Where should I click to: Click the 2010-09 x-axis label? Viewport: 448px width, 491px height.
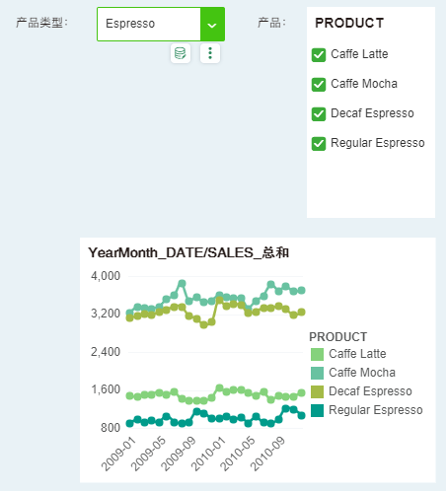click(267, 454)
